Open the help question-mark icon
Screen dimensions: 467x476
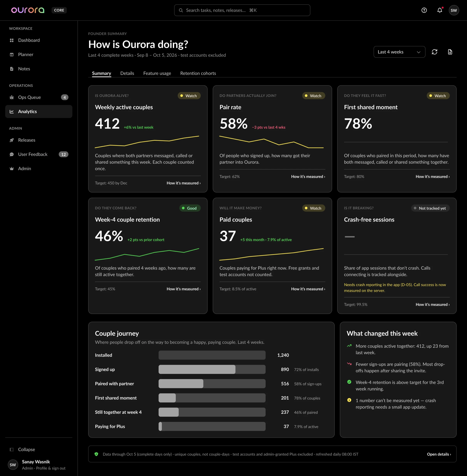pyautogui.click(x=424, y=10)
